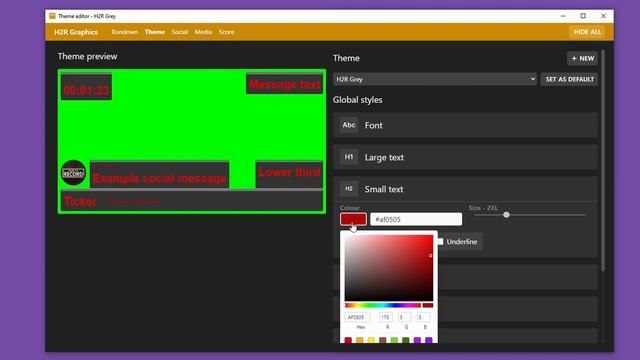640x360 pixels.
Task: Click the B value field in picker
Action: pyautogui.click(x=423, y=317)
